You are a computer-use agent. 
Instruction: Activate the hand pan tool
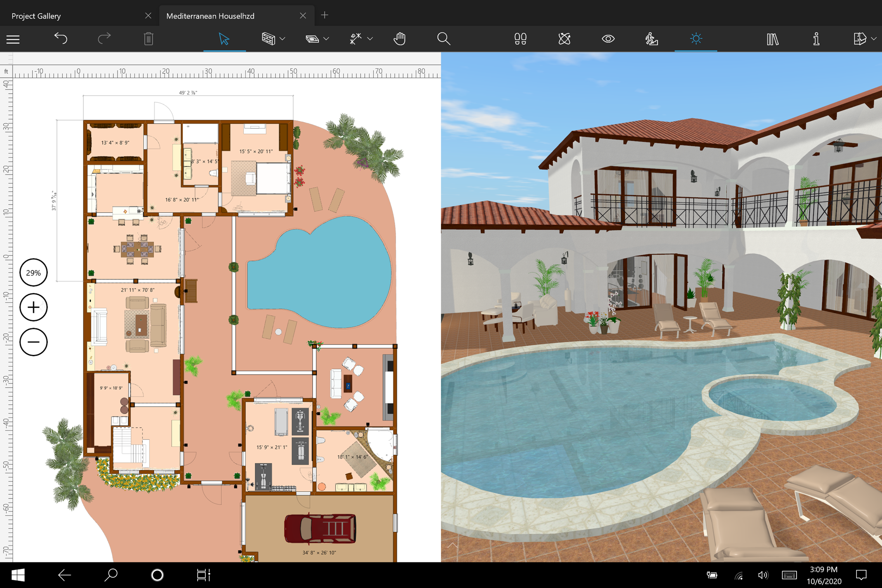click(399, 39)
